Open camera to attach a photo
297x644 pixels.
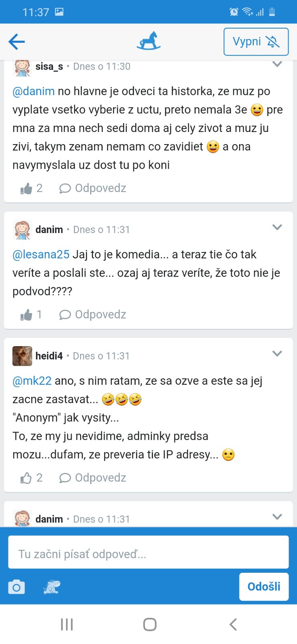(x=16, y=587)
